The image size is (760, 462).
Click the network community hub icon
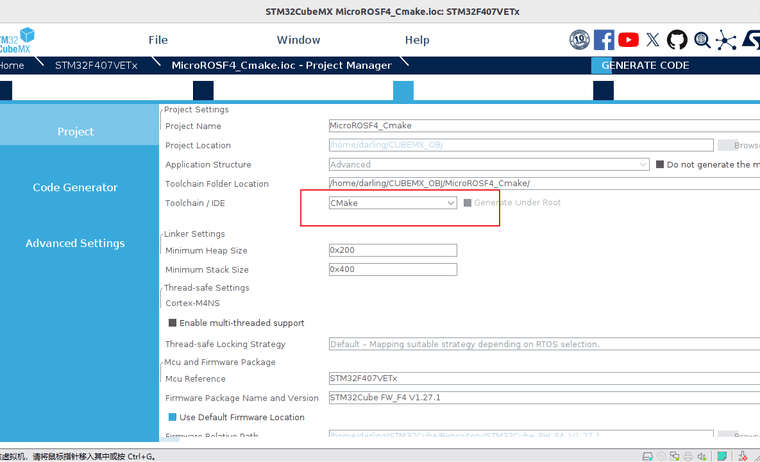[726, 40]
